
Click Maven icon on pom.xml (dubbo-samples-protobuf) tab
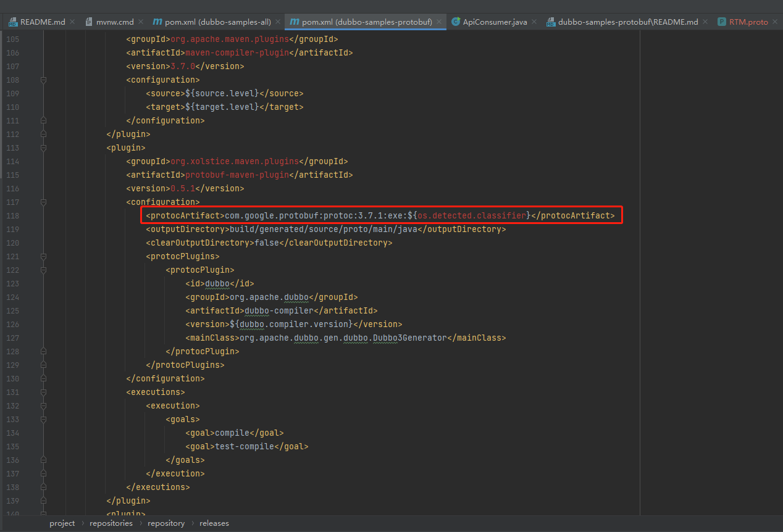[x=295, y=22]
